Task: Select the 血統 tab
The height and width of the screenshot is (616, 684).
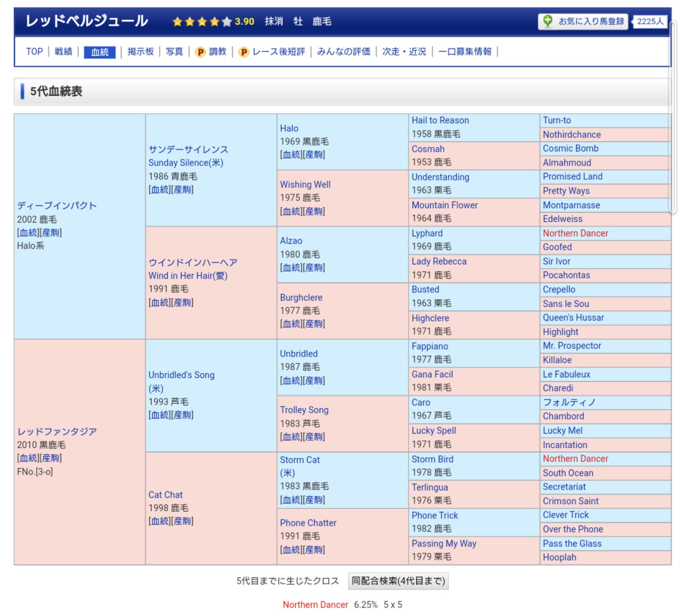Action: point(99,52)
